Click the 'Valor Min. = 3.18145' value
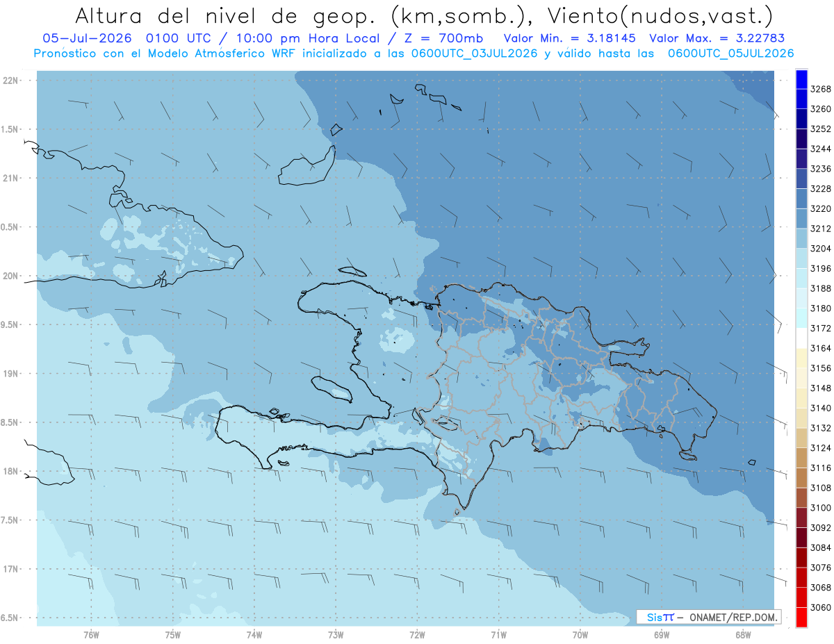 pos(570,38)
